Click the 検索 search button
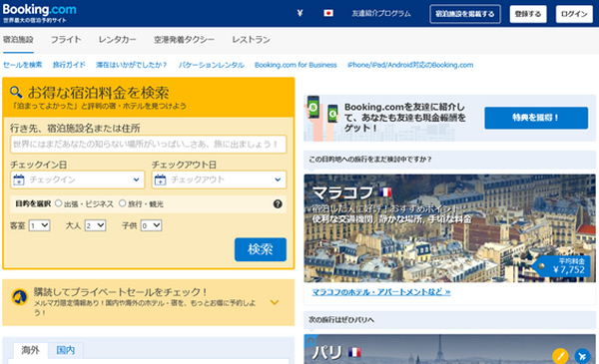Screen dimensions: 599x364 pyautogui.click(x=261, y=249)
